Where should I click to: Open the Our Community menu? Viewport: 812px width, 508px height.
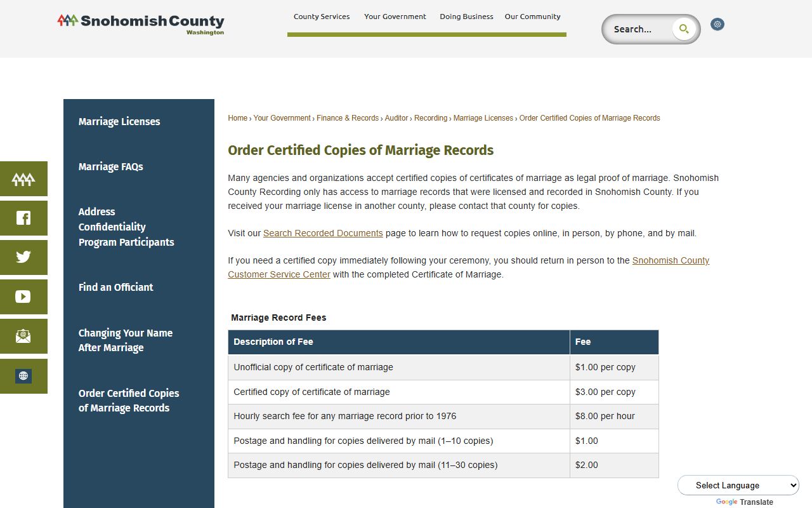pyautogui.click(x=533, y=17)
